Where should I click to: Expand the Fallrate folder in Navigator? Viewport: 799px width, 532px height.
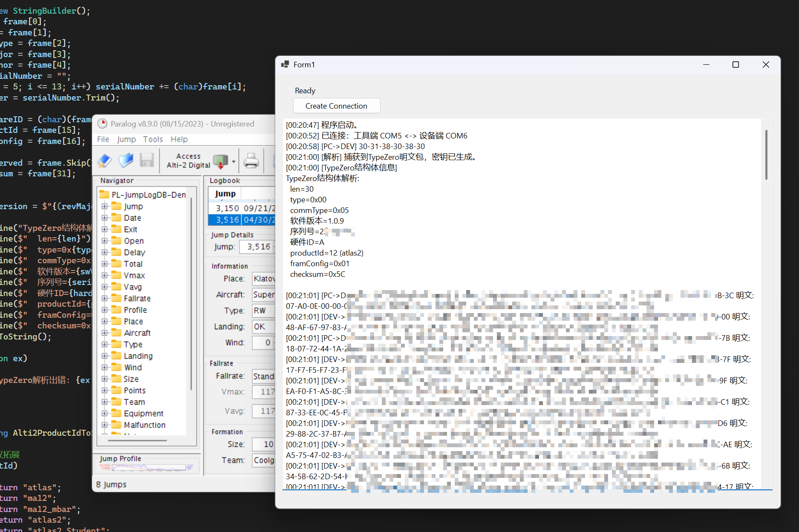point(105,298)
